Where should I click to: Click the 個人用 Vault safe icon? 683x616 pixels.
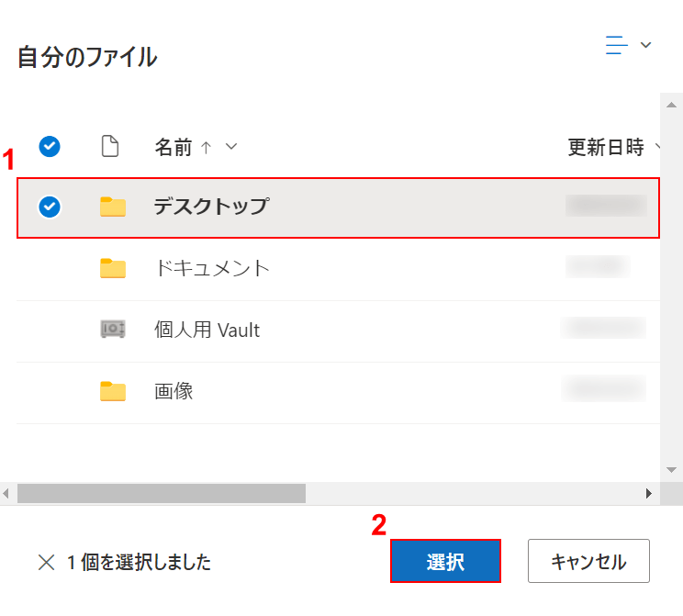(x=112, y=330)
